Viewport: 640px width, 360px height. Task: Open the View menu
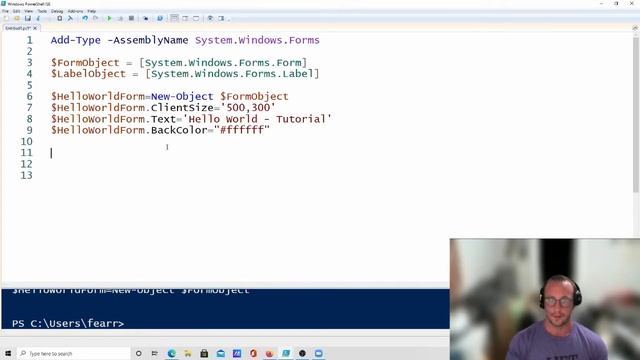click(29, 11)
